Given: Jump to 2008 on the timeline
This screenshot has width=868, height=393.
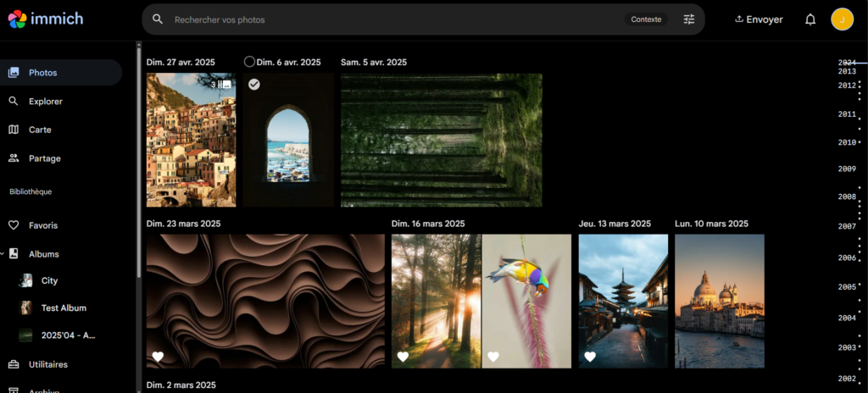Looking at the screenshot, I should [847, 196].
